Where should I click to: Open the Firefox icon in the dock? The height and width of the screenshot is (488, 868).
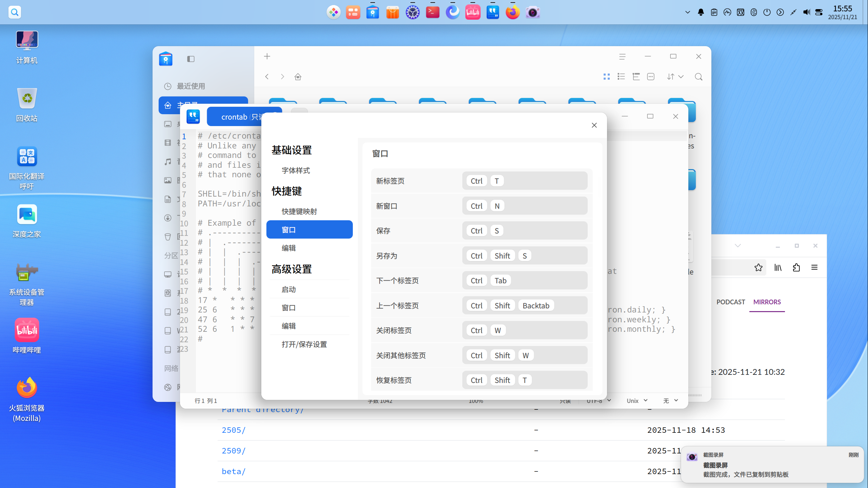pos(512,13)
